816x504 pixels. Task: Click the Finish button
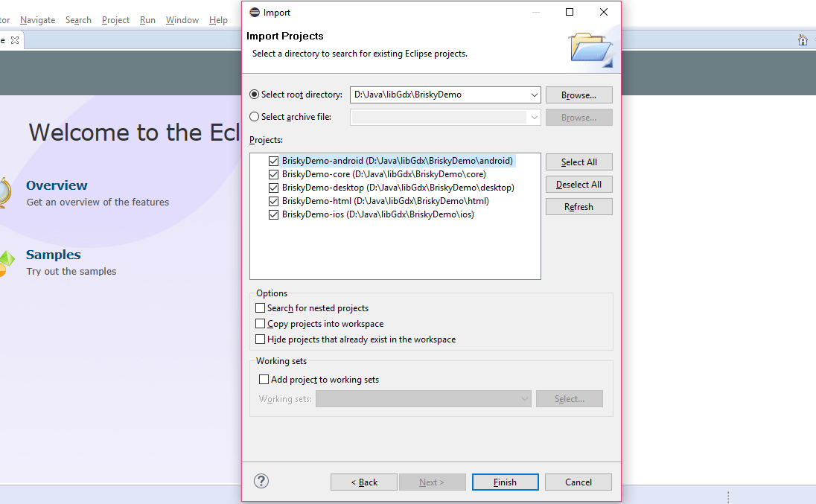506,482
